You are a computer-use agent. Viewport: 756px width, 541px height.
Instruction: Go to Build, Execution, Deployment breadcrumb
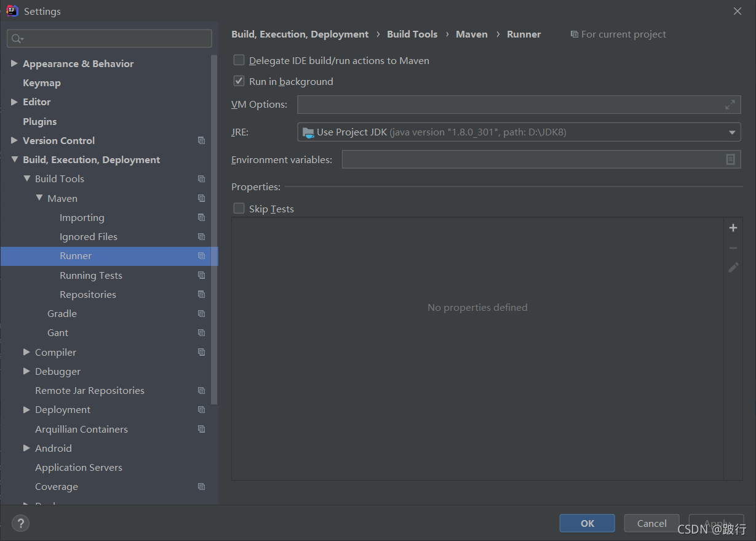[300, 34]
